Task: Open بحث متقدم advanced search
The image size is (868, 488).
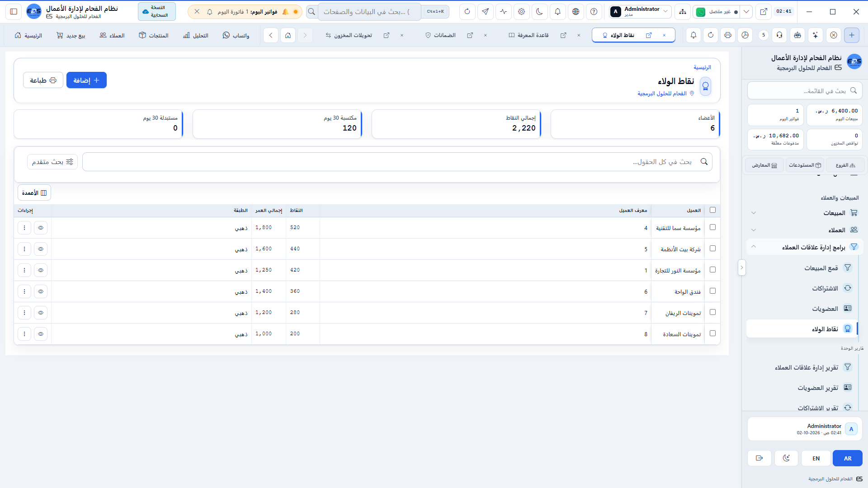Action: pos(52,162)
